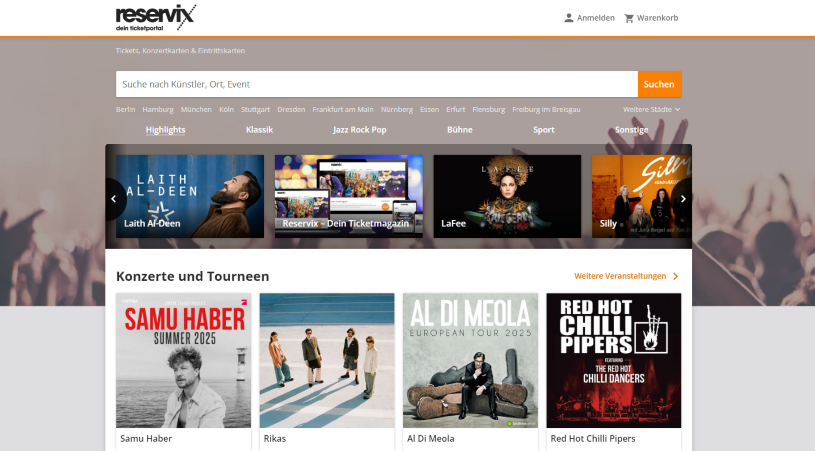This screenshot has height=451, width=815.
Task: Open the Al Di Meola tour poster
Action: coord(470,360)
